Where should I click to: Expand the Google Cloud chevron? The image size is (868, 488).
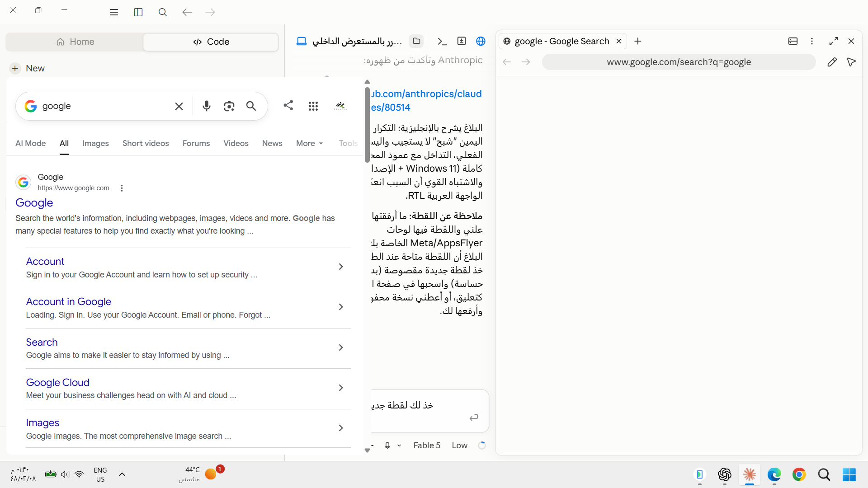pos(341,388)
